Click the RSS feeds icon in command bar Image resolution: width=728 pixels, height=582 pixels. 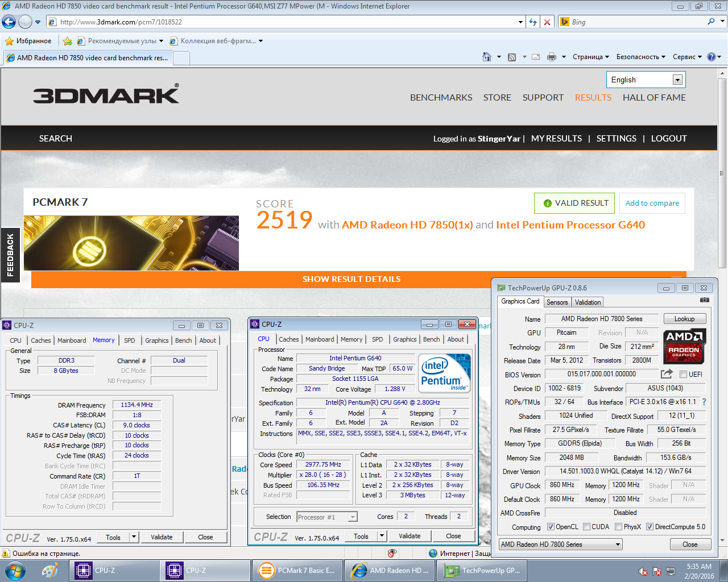[x=512, y=57]
